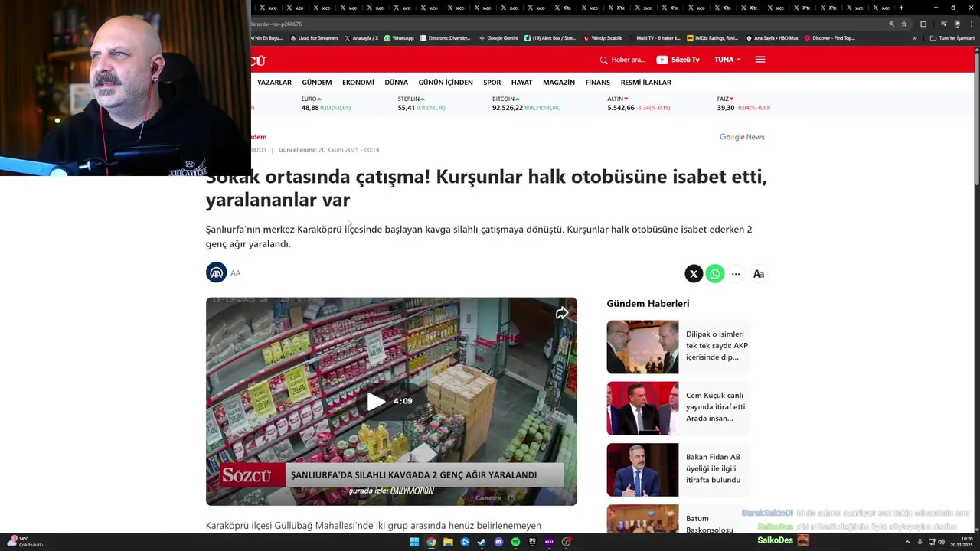The height and width of the screenshot is (551, 980).
Task: Open the 'Bakan Fidan AB üyeliği' headline
Action: [x=714, y=468]
